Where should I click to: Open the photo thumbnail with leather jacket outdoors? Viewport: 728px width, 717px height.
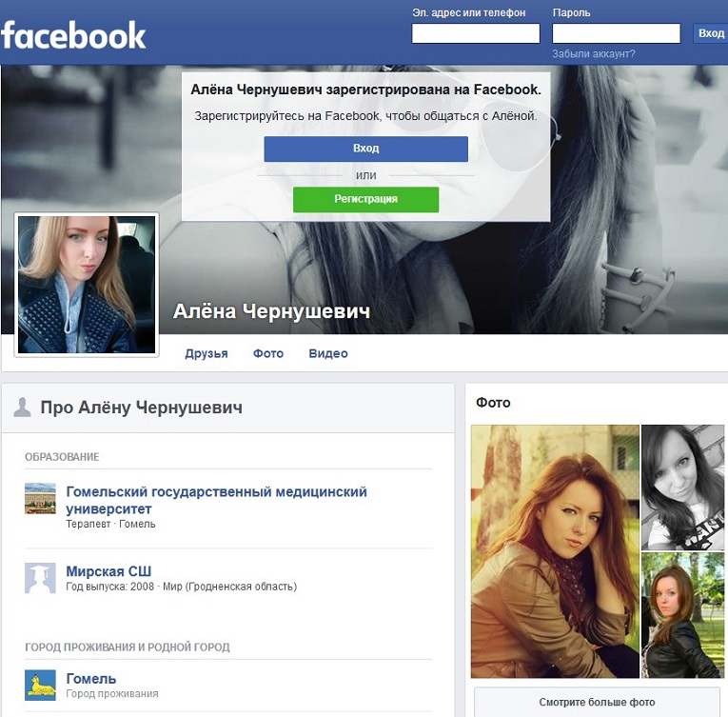(682, 615)
